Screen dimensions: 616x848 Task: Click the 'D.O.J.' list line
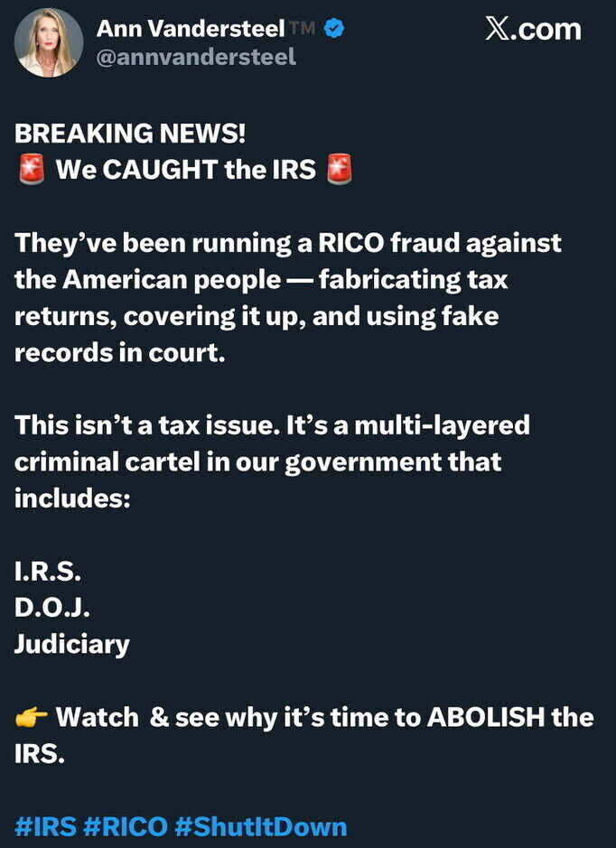[51, 609]
